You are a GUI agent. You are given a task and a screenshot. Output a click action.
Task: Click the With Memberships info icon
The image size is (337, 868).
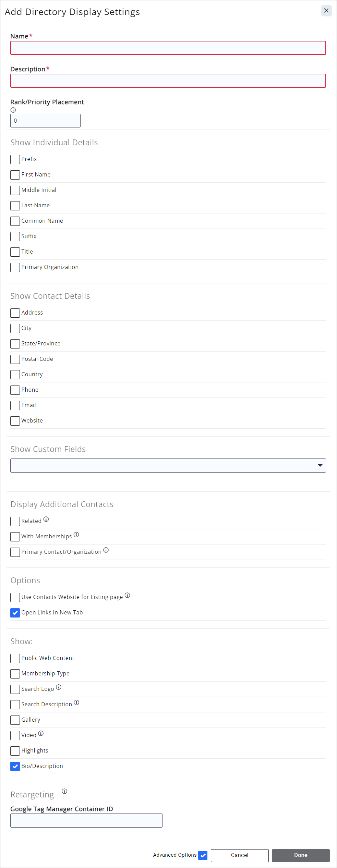(76, 535)
